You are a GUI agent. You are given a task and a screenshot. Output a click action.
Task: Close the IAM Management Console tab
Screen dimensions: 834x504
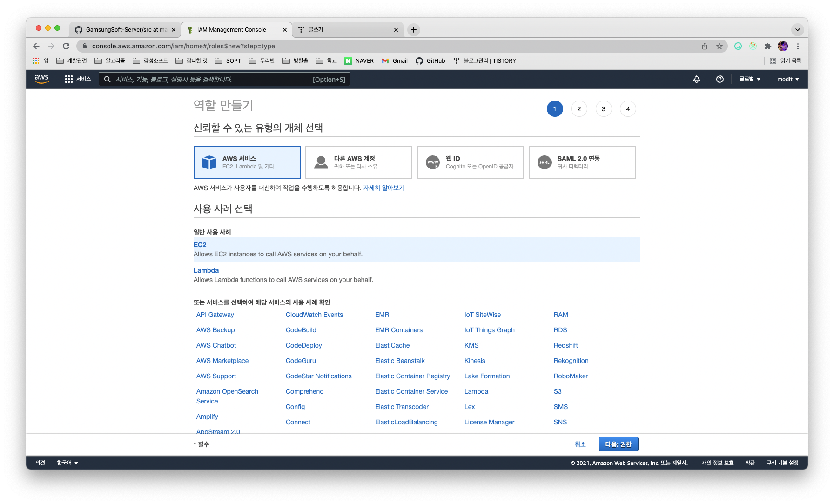click(x=285, y=30)
